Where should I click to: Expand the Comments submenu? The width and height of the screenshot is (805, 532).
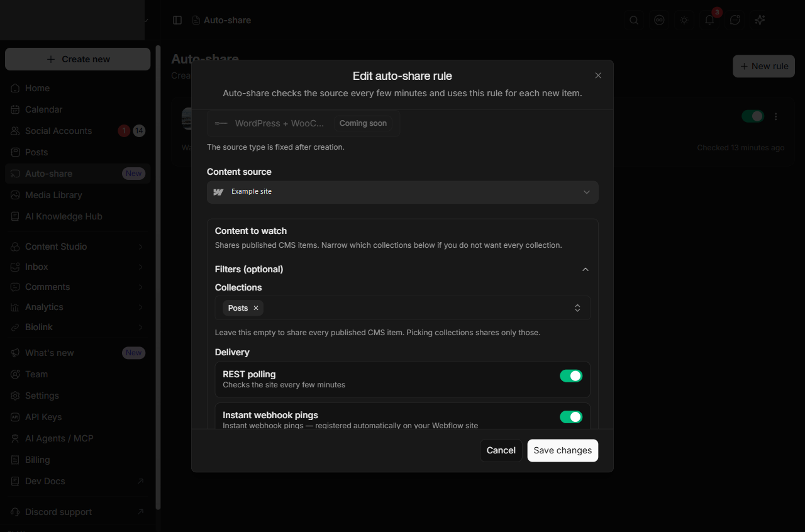point(141,287)
